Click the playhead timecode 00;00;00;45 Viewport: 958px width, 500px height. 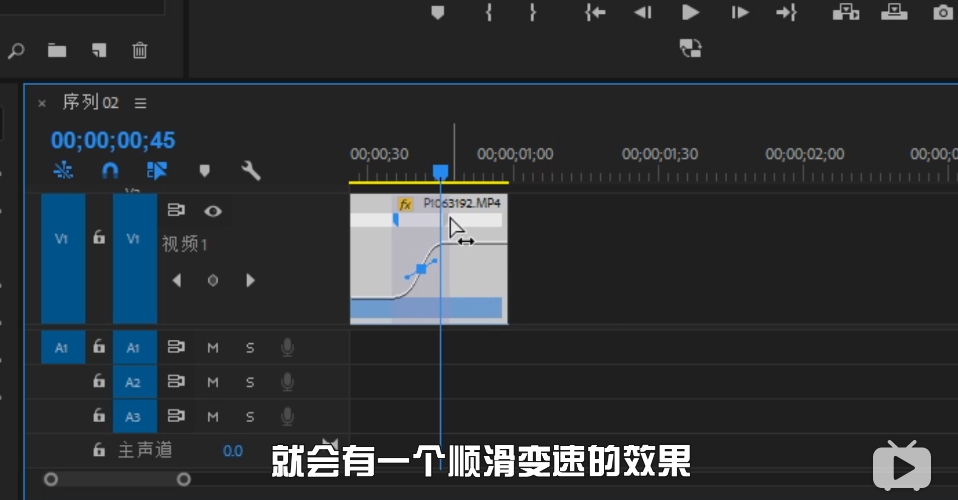113,141
